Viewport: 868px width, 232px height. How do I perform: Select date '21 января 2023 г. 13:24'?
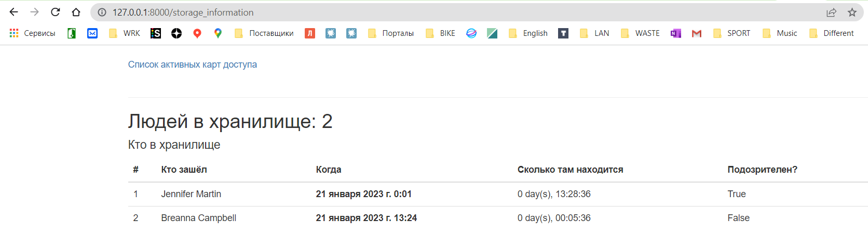coord(367,218)
